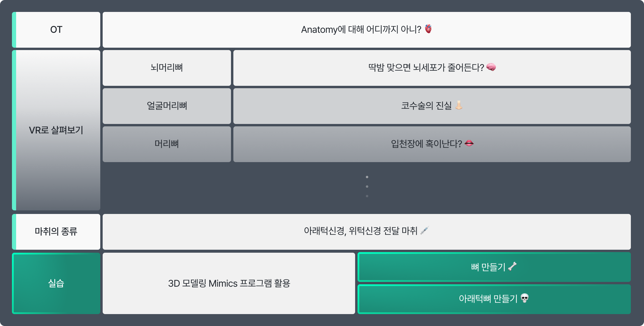
Task: Click the 뇌머리뼈 cell
Action: tap(167, 68)
